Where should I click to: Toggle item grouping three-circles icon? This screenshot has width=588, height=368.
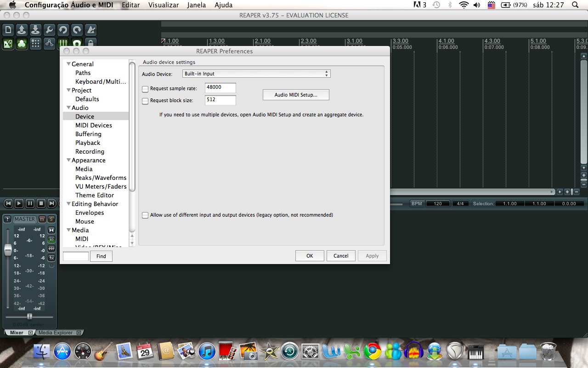click(x=22, y=44)
